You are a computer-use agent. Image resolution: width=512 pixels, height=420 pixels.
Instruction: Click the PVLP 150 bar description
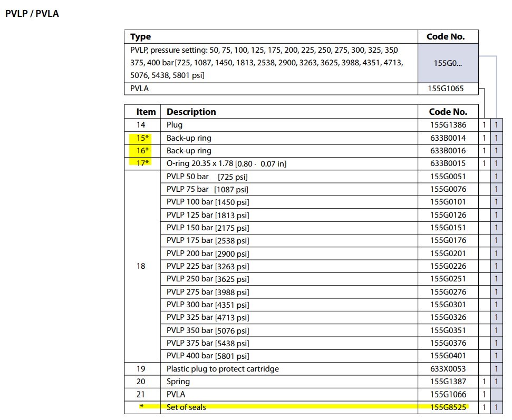coord(208,228)
